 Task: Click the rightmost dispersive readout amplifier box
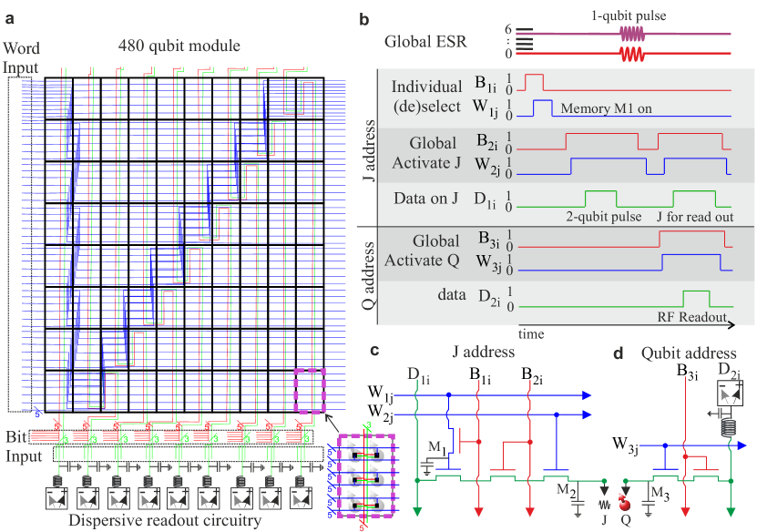pos(302,498)
